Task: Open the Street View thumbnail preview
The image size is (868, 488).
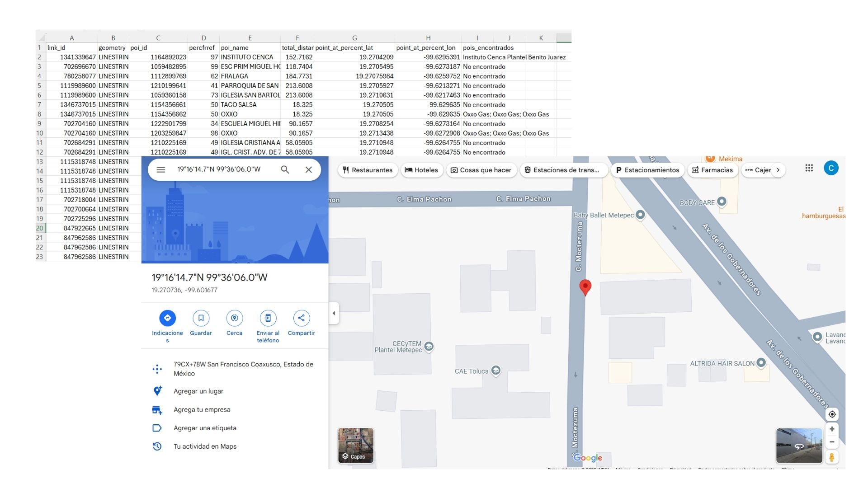Action: 799,446
